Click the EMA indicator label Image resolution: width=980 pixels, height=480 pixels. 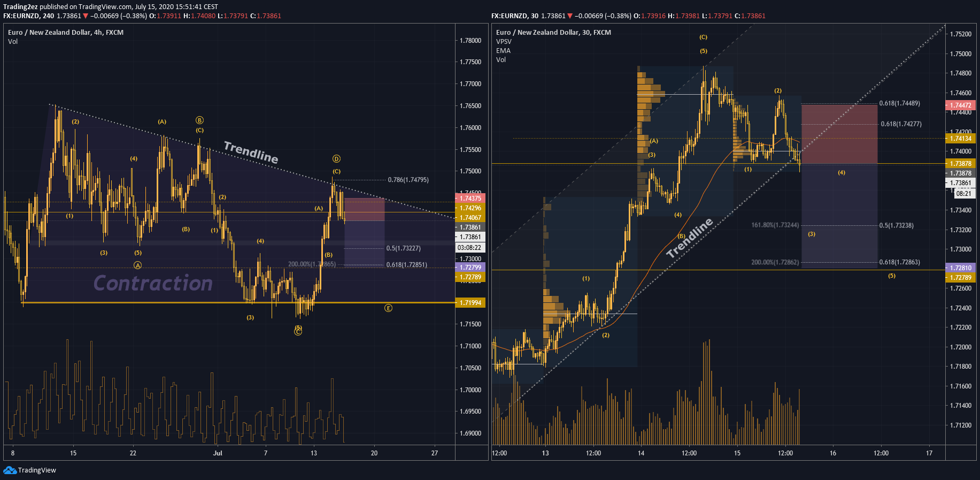click(x=503, y=51)
